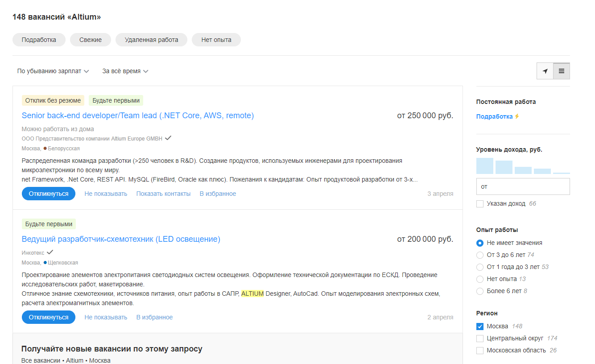Viewport: 595px width, 364px height.
Task: Click the second income histogram bar
Action: coord(504,167)
